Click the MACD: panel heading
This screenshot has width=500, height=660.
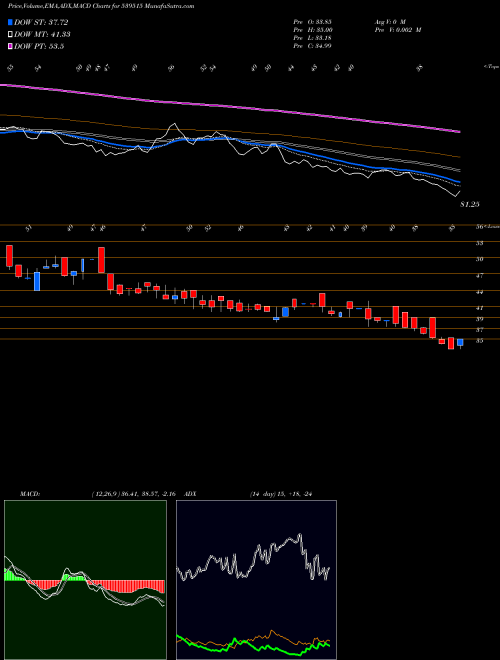[x=29, y=494]
